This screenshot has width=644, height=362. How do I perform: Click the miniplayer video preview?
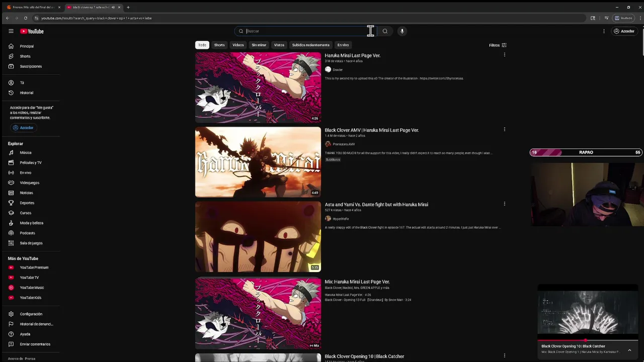click(588, 312)
